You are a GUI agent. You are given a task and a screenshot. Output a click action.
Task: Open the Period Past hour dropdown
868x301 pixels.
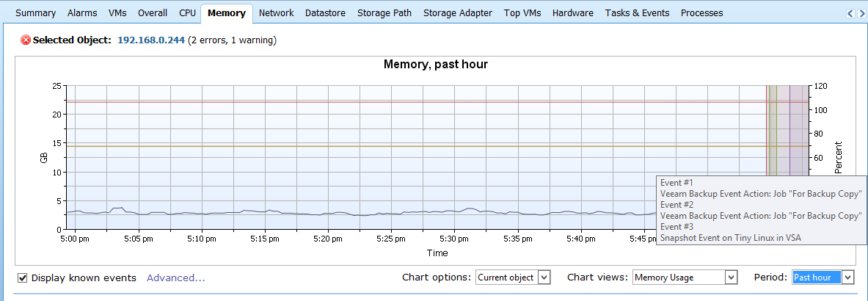tap(823, 278)
